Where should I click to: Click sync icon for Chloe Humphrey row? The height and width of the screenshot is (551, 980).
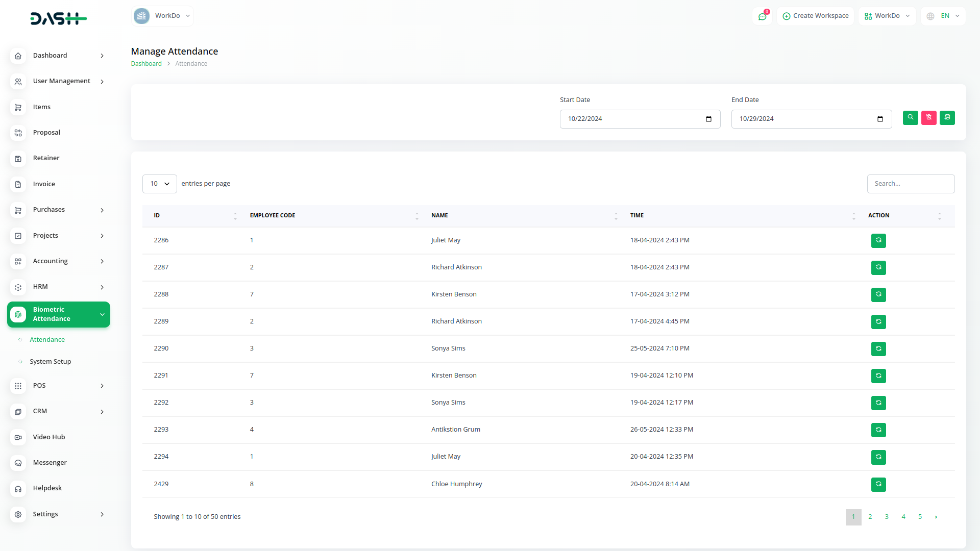click(x=878, y=484)
